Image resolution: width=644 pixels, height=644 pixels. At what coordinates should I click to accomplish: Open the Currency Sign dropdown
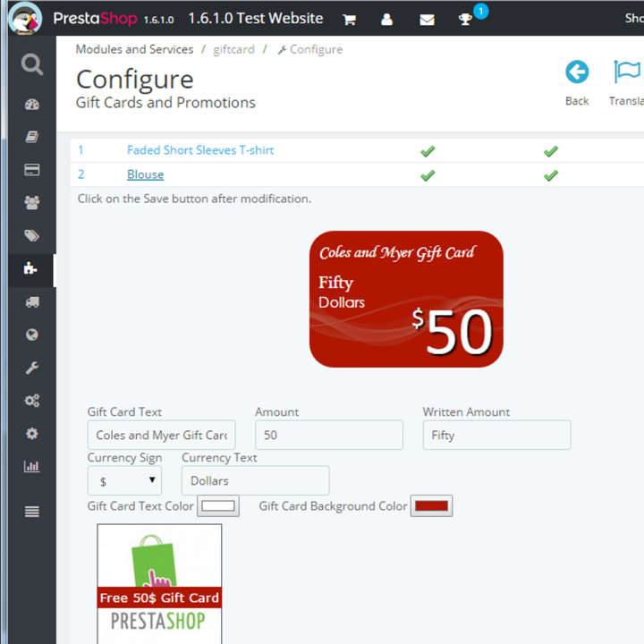[x=124, y=480]
